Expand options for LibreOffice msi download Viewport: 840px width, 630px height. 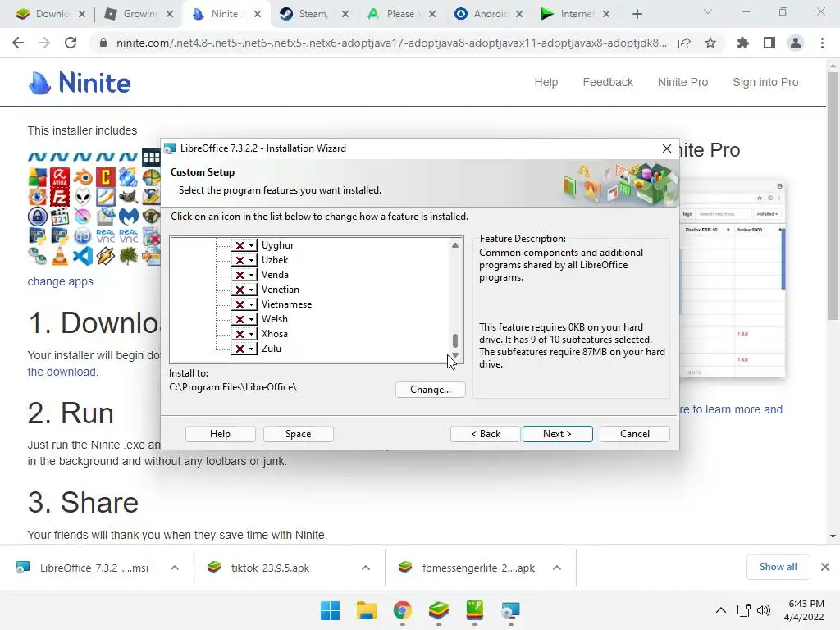click(175, 568)
